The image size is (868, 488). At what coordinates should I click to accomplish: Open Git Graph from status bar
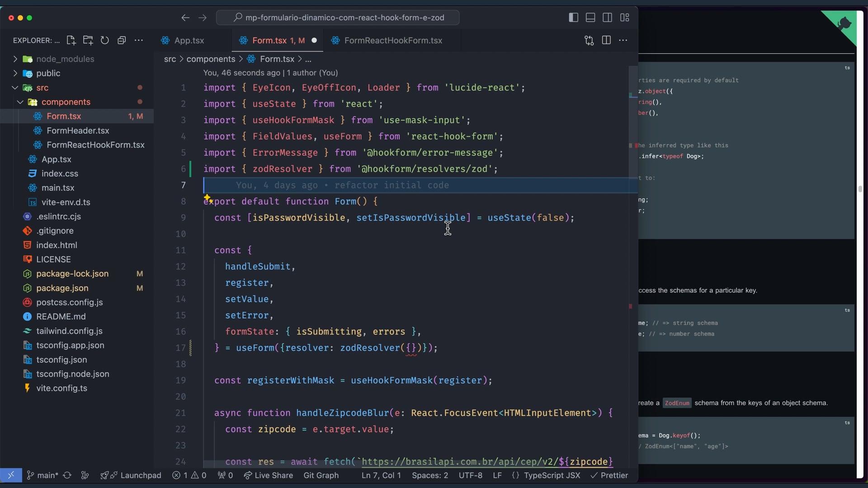click(321, 475)
